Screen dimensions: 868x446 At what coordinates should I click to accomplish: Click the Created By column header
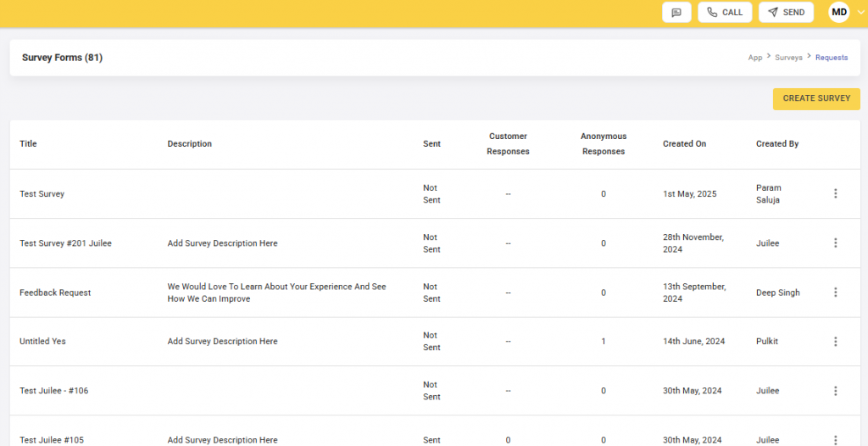point(777,144)
